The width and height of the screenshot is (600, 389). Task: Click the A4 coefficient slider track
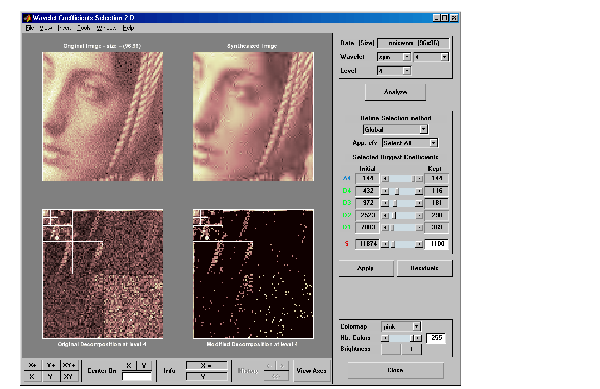[x=402, y=179]
